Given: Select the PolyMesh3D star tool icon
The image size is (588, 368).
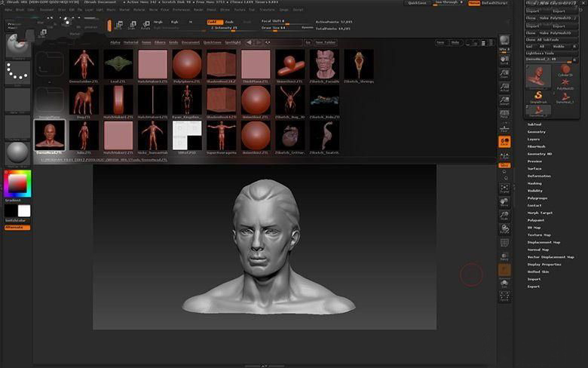Looking at the screenshot, I should tap(565, 83).
